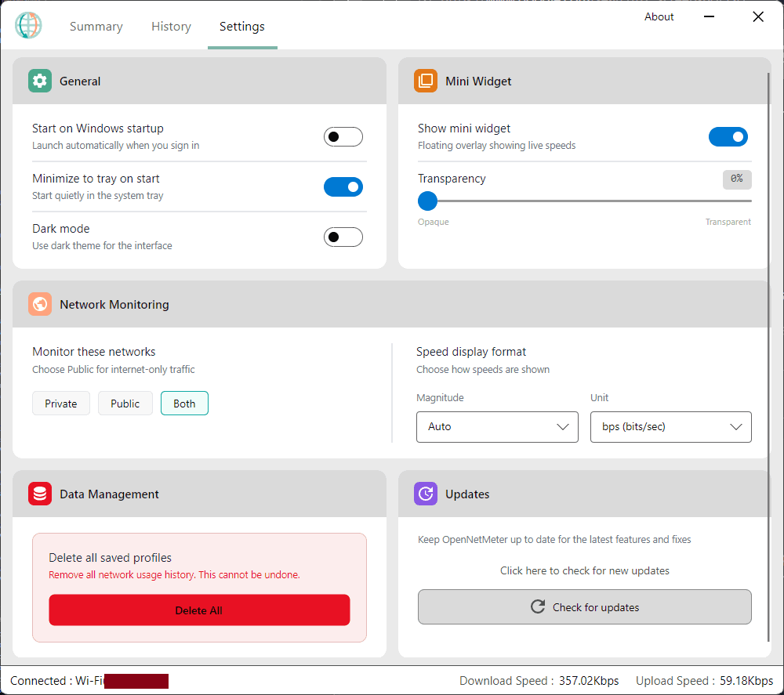The width and height of the screenshot is (784, 695).
Task: Click 'Floating overlay showing live speeds' description
Action: coord(496,146)
